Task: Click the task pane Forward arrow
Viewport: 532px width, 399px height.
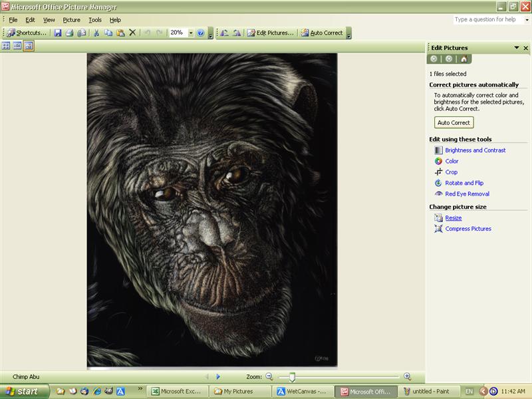Action: (x=448, y=59)
